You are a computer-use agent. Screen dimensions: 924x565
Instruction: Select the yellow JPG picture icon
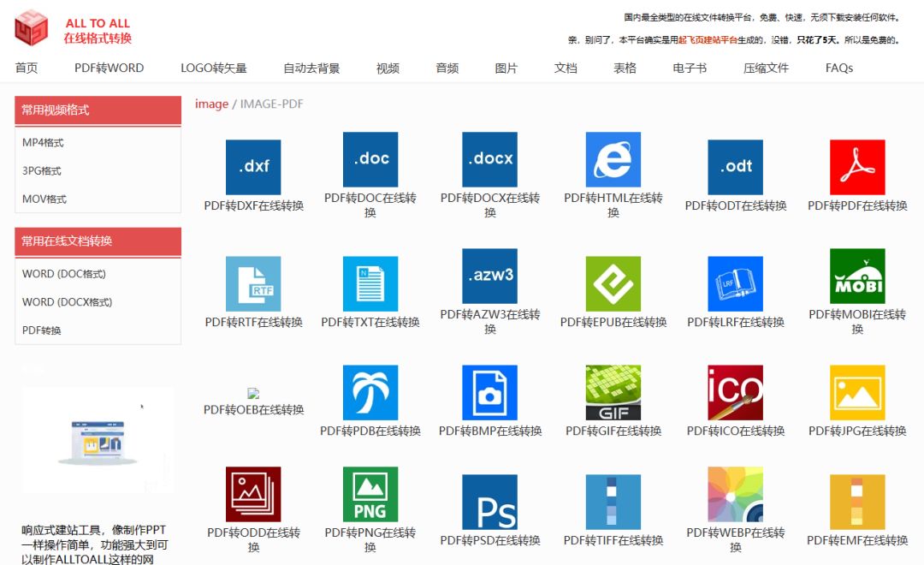coord(857,392)
